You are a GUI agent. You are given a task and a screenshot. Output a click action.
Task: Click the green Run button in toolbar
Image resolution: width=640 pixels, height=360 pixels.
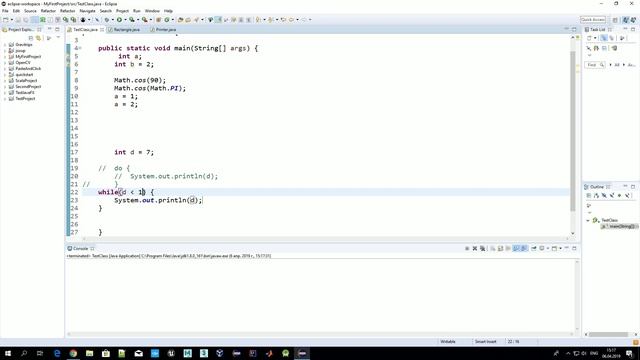(119, 20)
